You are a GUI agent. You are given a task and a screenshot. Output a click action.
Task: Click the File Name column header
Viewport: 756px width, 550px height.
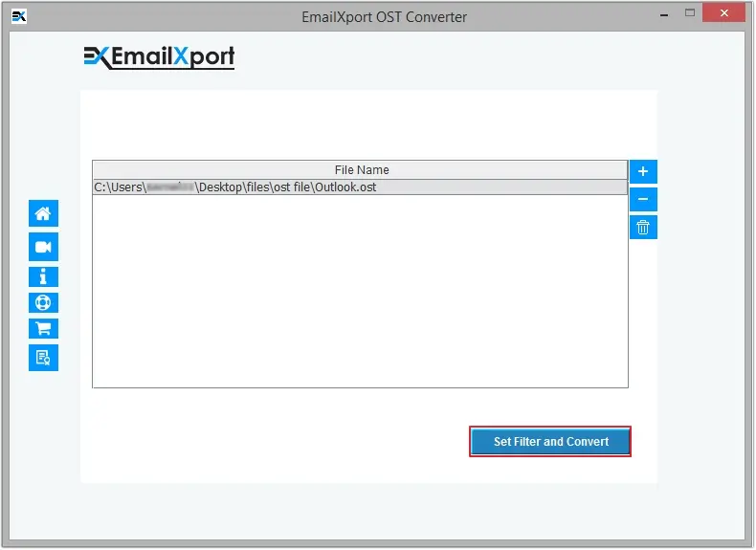(361, 170)
